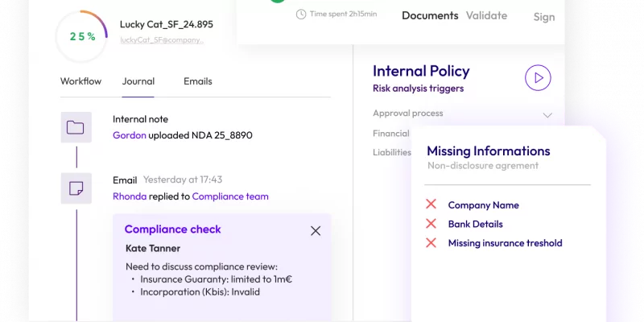The height and width of the screenshot is (322, 644).
Task: Click the Lucky Cat_SF_24.895 title
Action: [167, 24]
